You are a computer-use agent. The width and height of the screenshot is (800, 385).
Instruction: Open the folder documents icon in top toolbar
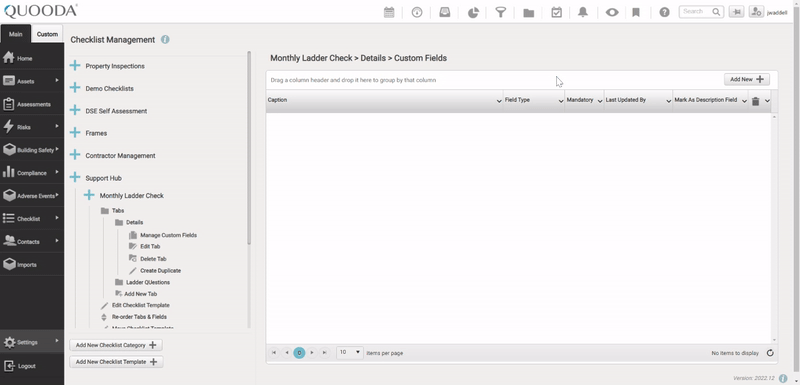click(x=529, y=12)
